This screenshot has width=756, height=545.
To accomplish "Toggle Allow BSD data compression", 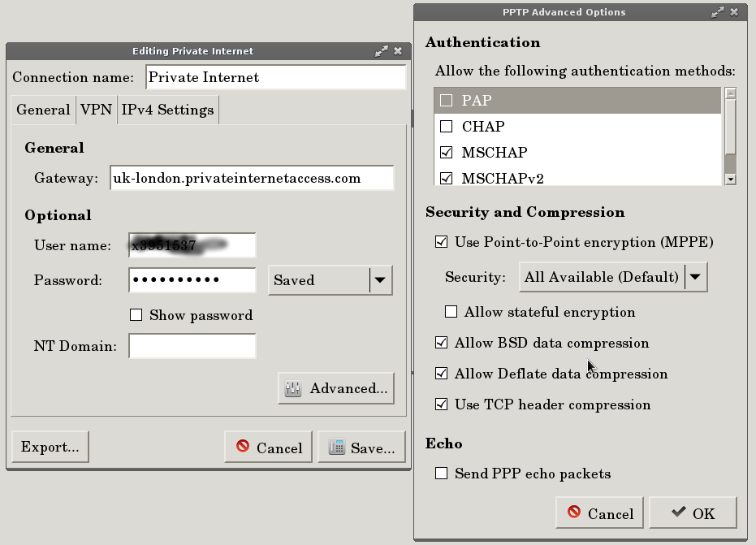I will pos(441,343).
